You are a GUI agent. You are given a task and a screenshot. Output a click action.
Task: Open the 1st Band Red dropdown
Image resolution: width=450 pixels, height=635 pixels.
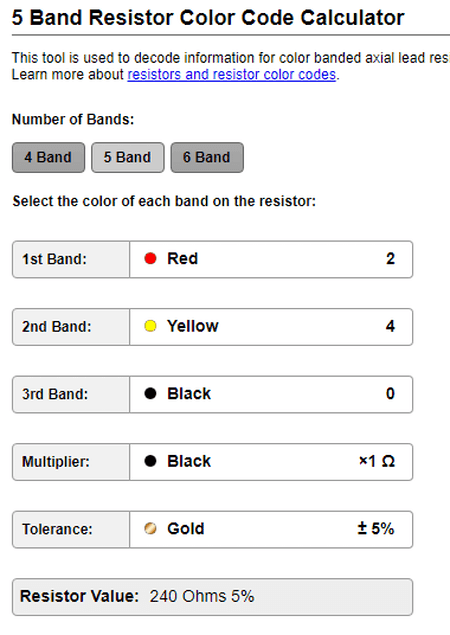tap(271, 259)
